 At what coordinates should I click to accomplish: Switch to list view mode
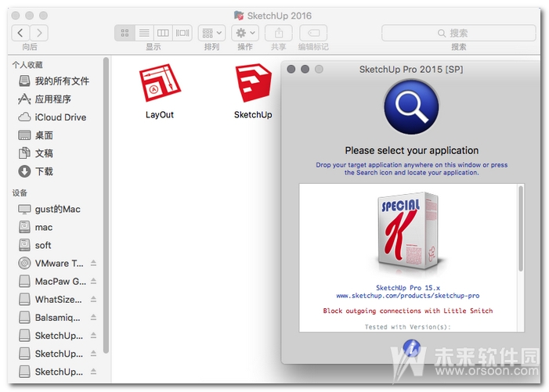(x=143, y=33)
